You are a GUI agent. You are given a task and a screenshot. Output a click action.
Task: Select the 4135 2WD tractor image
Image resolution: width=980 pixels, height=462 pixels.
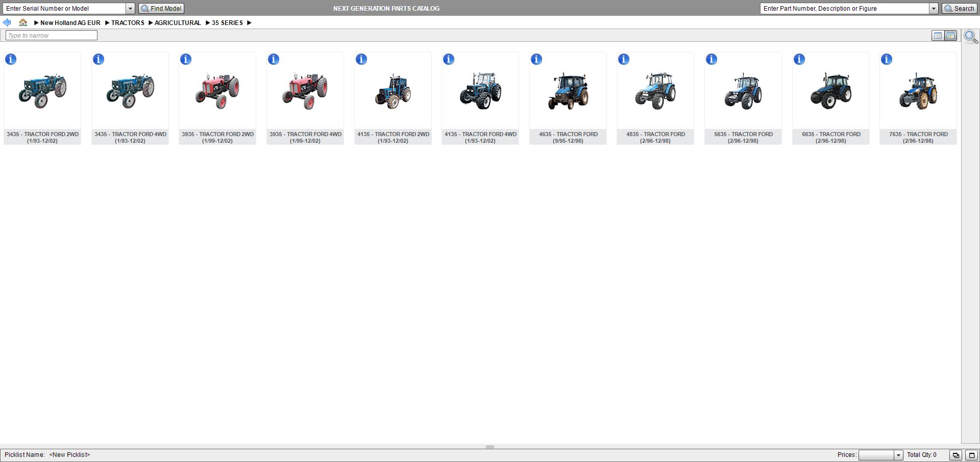tap(393, 91)
